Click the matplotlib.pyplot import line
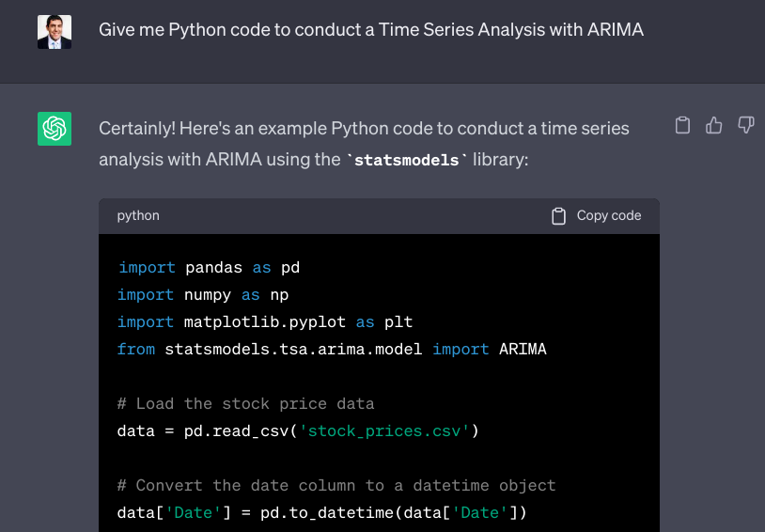 [265, 322]
